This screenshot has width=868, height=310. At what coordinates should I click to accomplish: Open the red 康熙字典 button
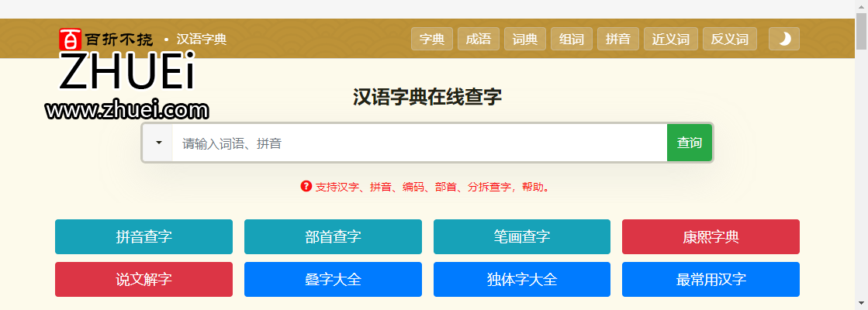(x=711, y=236)
